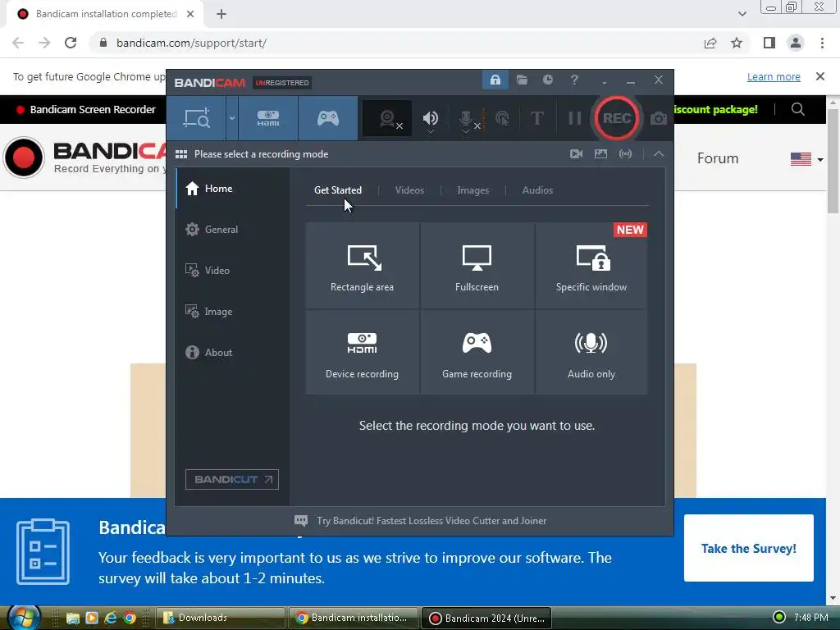The height and width of the screenshot is (630, 840).
Task: Toggle the webcam overlay icon
Action: [387, 118]
